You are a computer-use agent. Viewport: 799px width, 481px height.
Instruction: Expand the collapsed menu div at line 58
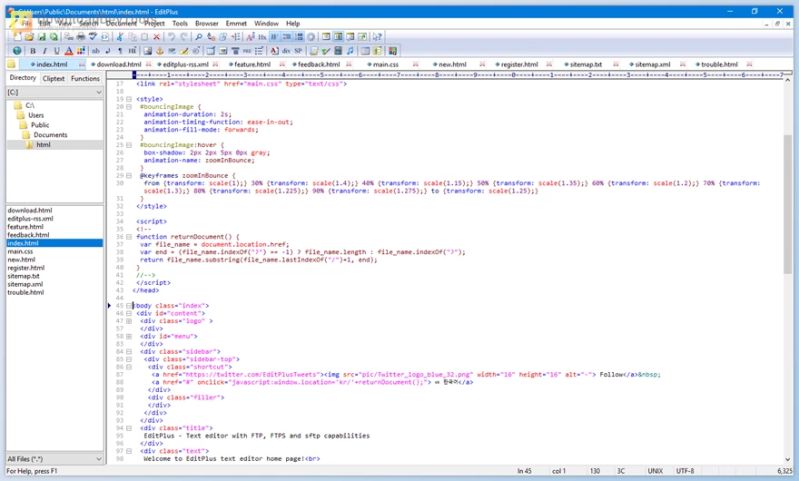tap(129, 336)
